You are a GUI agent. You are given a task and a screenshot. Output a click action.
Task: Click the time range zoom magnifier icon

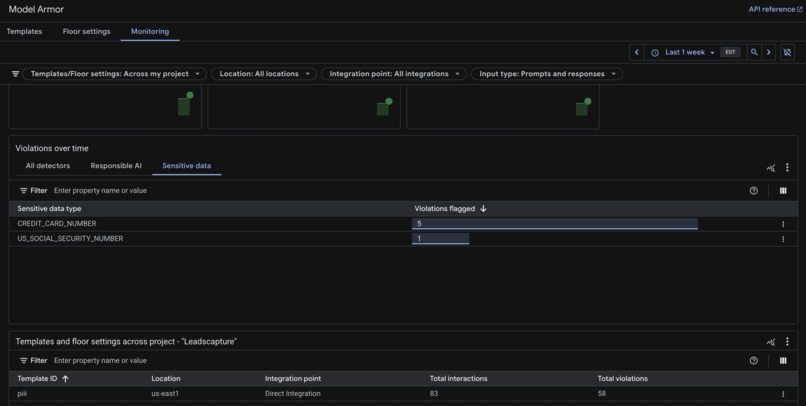pos(754,52)
